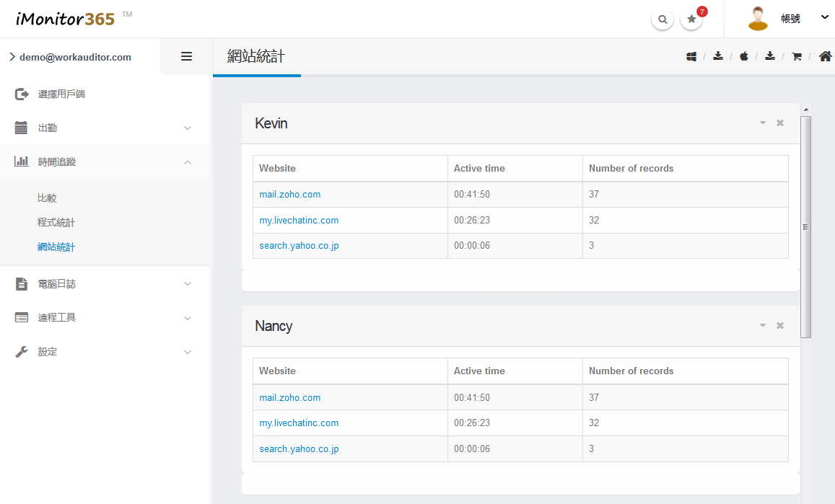Open mail.zoho.com link in Kevin's table
Viewport: 835px width, 504px height.
[x=290, y=195]
